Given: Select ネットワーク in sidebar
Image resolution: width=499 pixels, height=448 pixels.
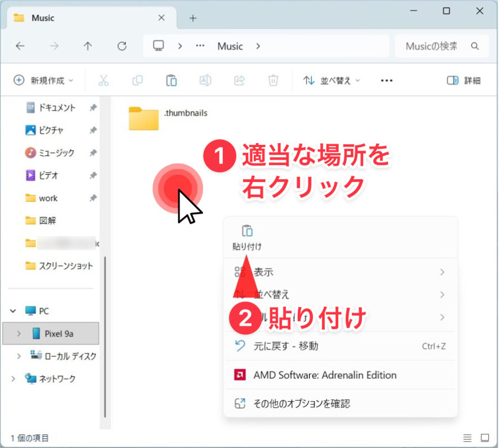Looking at the screenshot, I should [57, 379].
